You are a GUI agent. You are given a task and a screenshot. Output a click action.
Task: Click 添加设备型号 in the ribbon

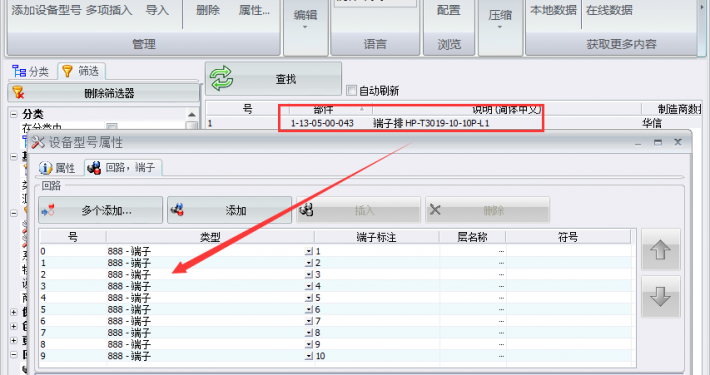tap(47, 10)
